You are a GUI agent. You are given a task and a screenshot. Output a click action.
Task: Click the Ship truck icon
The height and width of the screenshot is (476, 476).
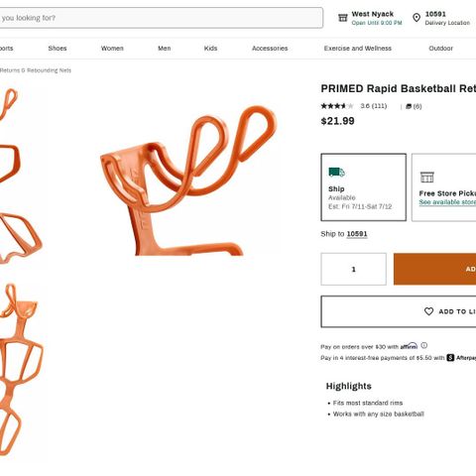coord(336,173)
